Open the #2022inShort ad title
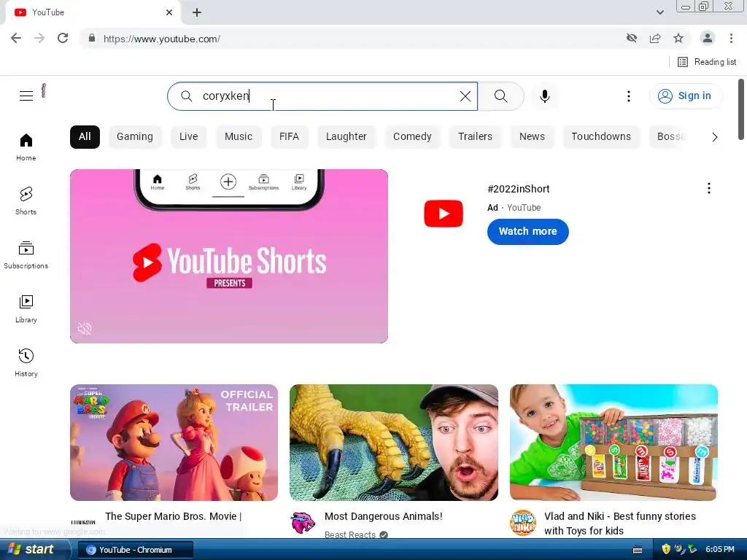747x560 pixels. coord(519,189)
